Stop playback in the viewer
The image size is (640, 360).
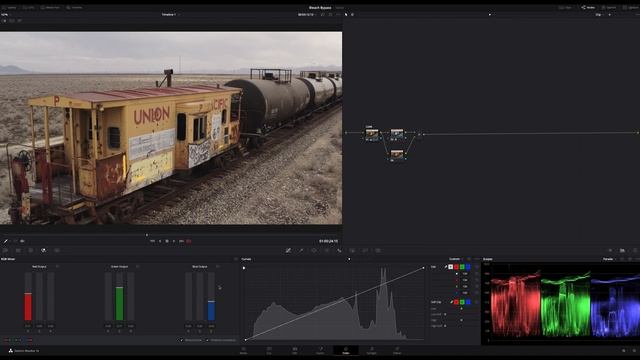(167, 241)
